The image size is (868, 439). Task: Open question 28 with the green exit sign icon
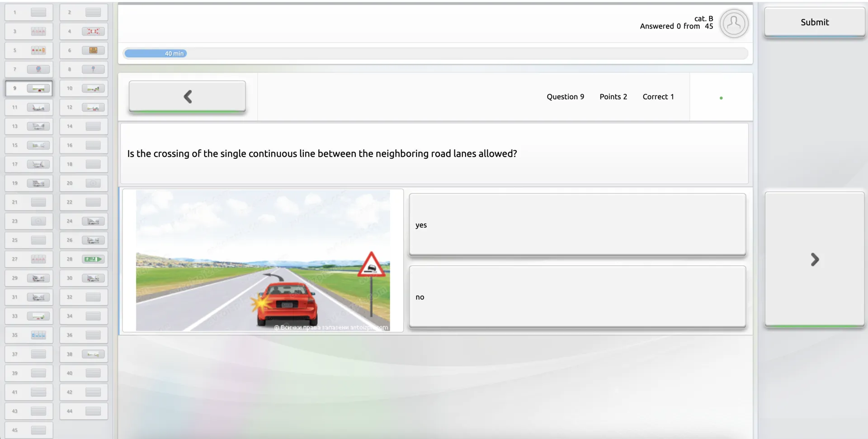[93, 259]
